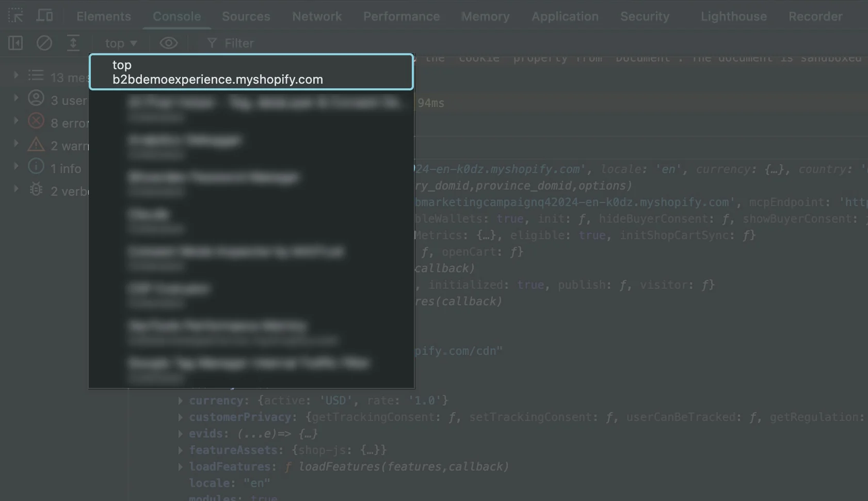Expand the featureAssets property
The height and width of the screenshot is (501, 868).
click(x=180, y=450)
